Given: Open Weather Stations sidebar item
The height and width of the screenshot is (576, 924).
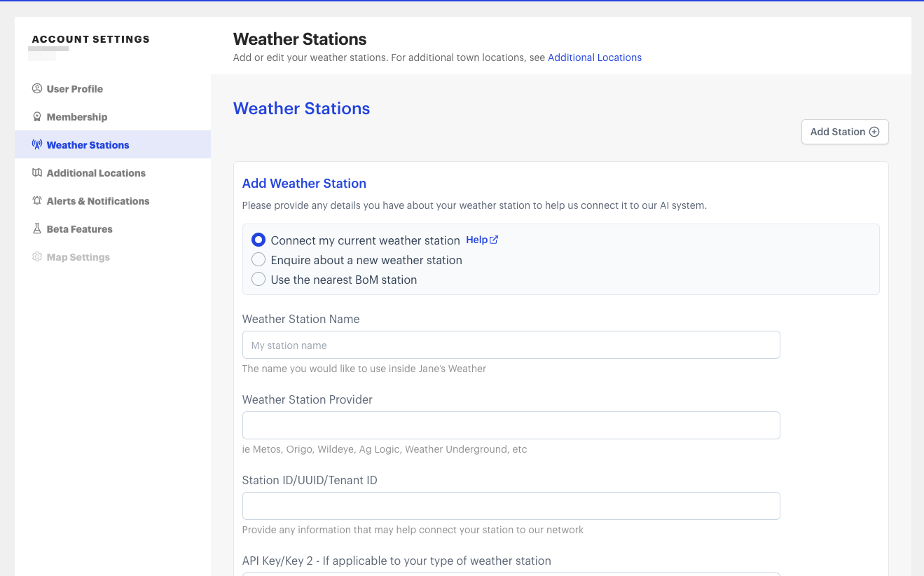Looking at the screenshot, I should tap(113, 144).
